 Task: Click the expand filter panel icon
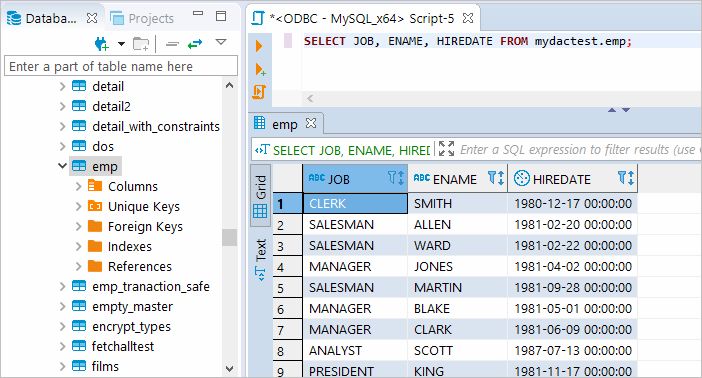446,149
